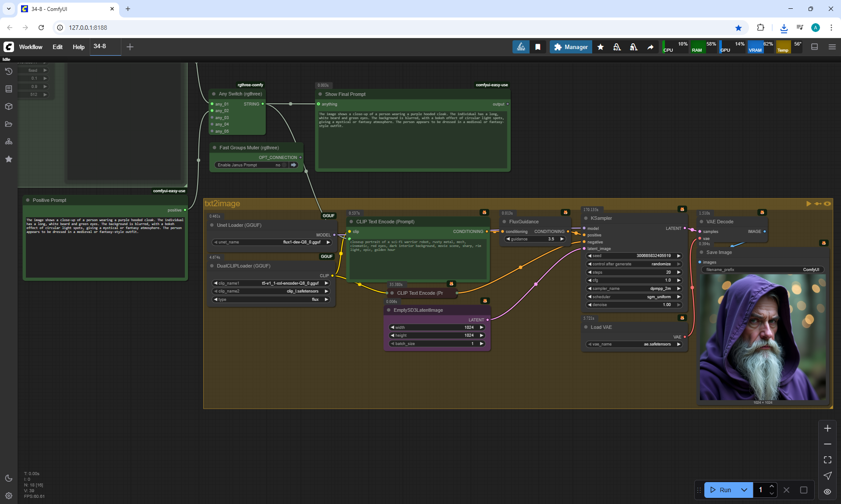Open sampler_name dpmpp_2m selector
The width and height of the screenshot is (841, 504).
pos(634,289)
